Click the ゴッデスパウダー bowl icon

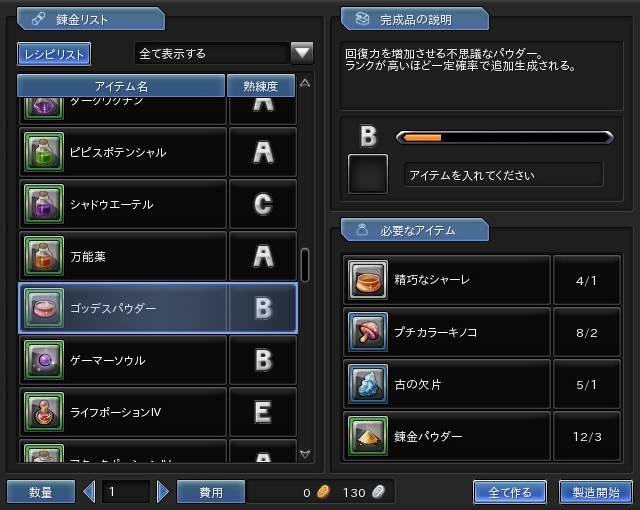pos(44,308)
